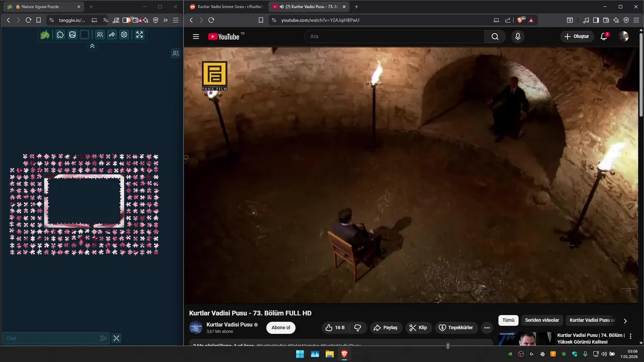Open the players panel icon at right edge

176,53
